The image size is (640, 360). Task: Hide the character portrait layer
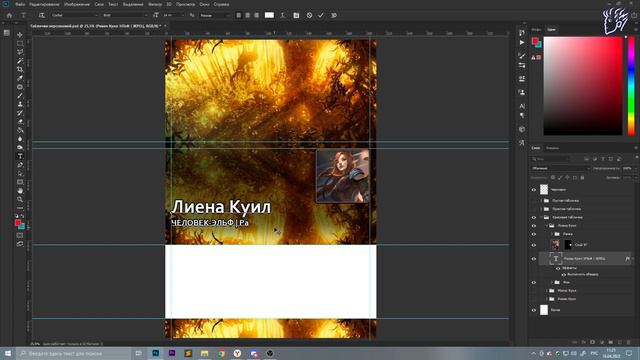click(x=533, y=245)
